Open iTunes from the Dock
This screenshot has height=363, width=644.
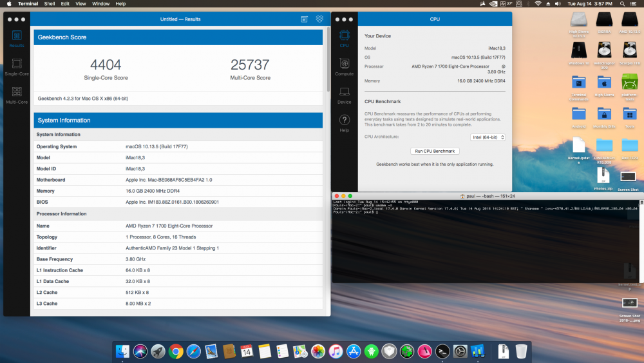coord(336,351)
